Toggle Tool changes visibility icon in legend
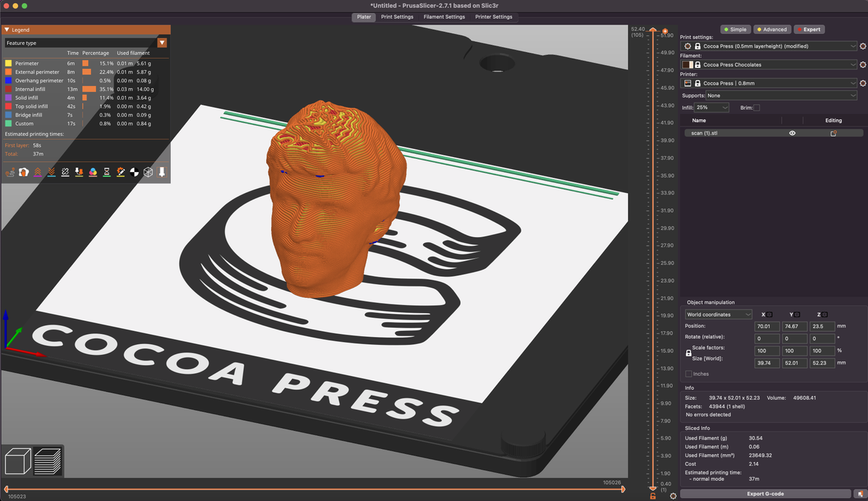 (x=79, y=172)
